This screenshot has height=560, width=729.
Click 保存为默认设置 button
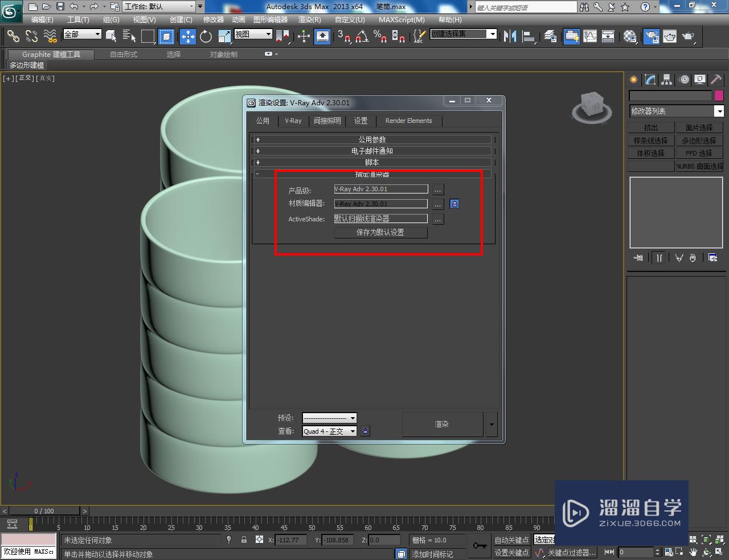pos(380,232)
